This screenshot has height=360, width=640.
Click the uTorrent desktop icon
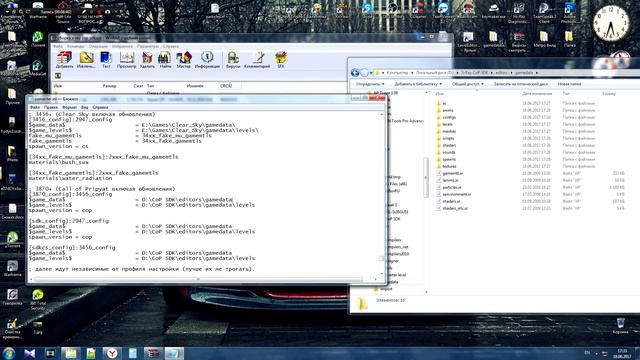12,240
